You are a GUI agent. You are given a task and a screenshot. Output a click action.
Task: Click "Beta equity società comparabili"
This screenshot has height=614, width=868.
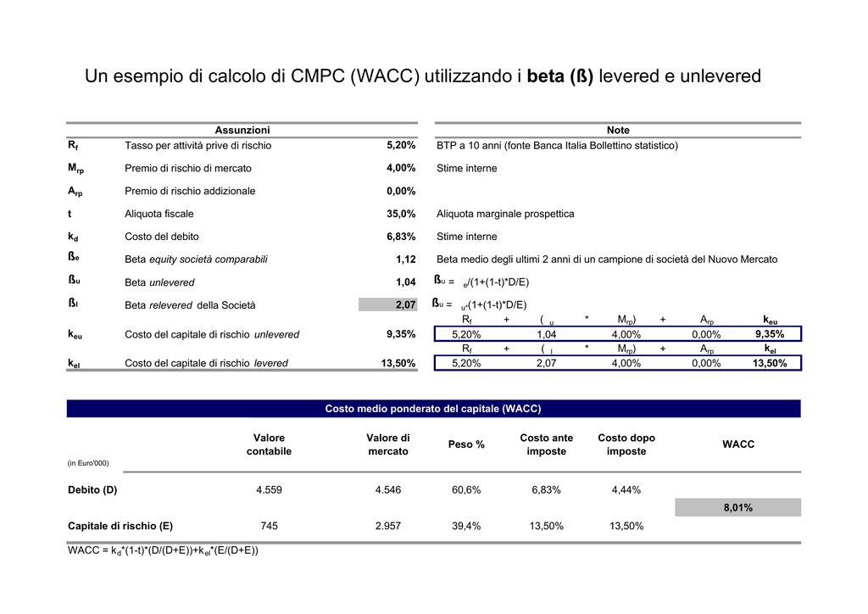196,260
